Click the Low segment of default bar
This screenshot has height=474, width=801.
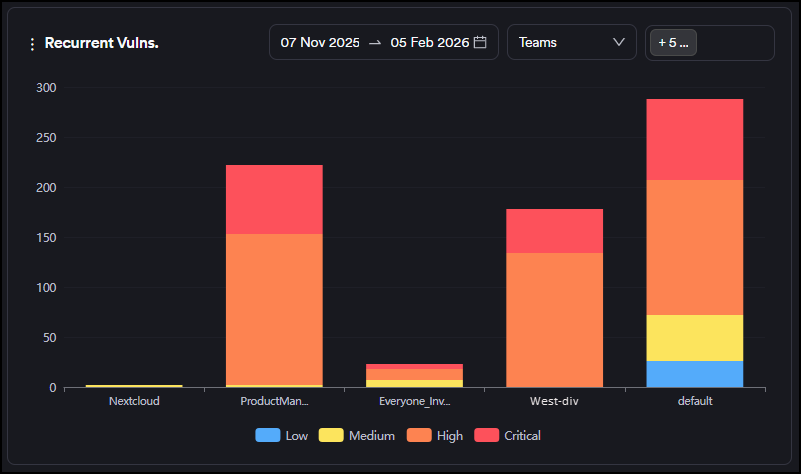pos(694,374)
